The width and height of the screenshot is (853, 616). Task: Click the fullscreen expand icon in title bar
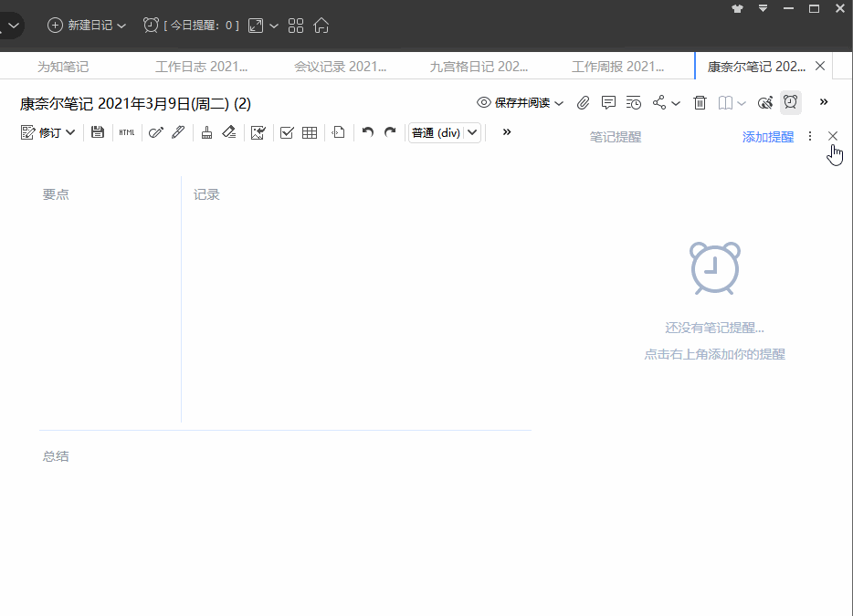click(256, 26)
